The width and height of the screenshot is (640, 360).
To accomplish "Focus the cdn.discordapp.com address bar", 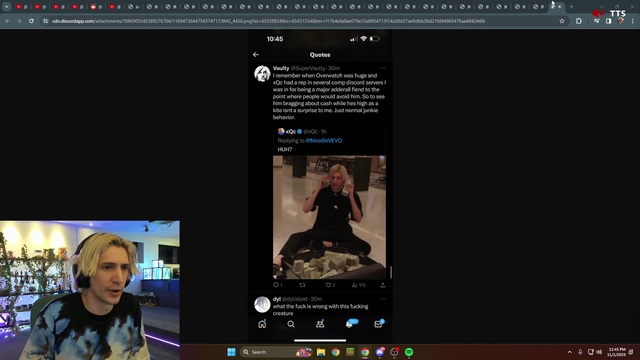I will [268, 21].
